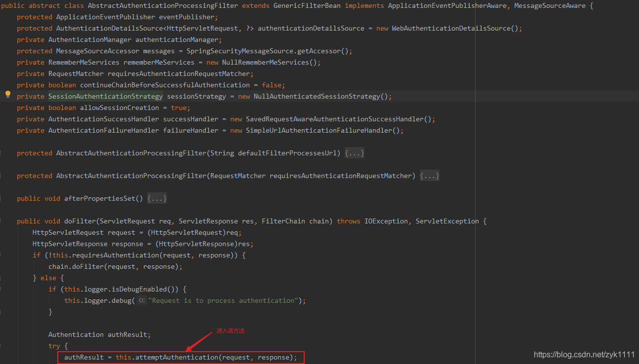Expand folded body of RequestMatcher constructor
This screenshot has height=364, width=639.
click(430, 176)
